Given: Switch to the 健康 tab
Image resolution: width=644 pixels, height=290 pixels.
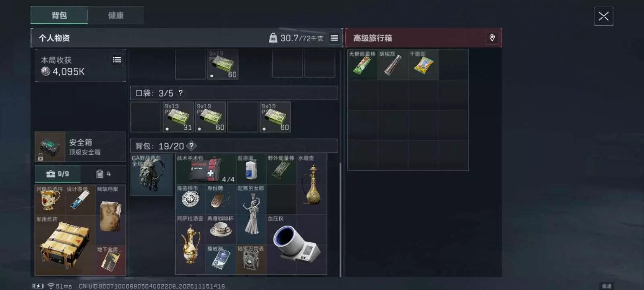Looking at the screenshot, I should pyautogui.click(x=116, y=15).
